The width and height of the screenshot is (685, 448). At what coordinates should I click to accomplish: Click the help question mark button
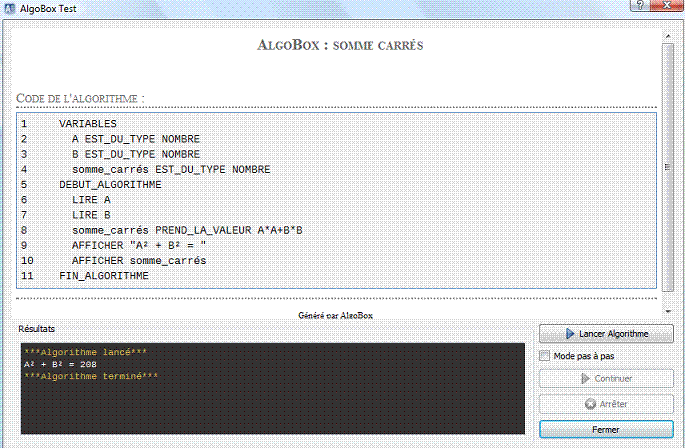click(x=640, y=5)
